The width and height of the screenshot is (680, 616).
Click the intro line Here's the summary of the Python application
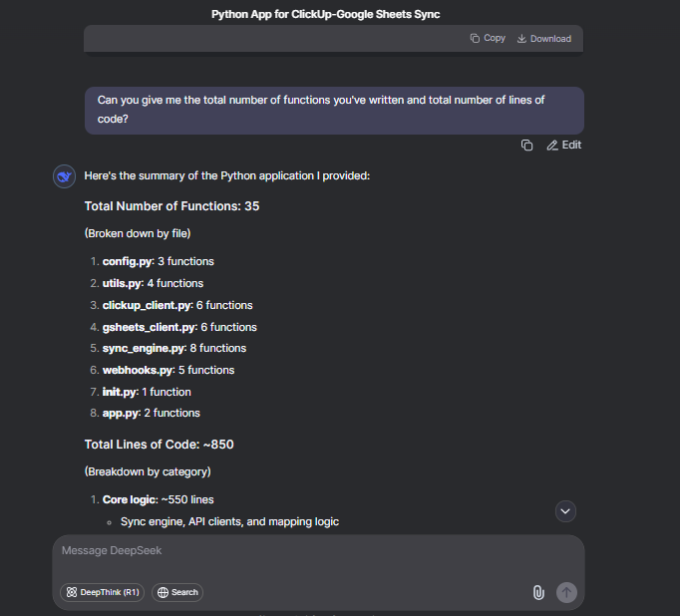pos(226,176)
